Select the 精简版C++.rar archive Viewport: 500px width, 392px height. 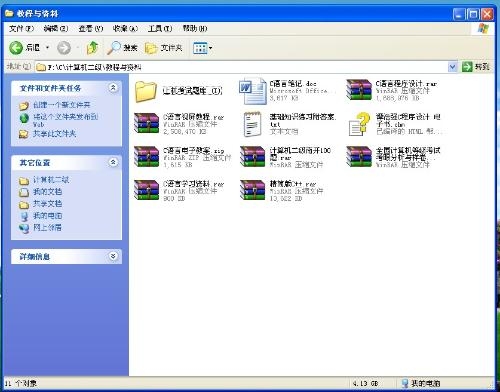click(253, 190)
